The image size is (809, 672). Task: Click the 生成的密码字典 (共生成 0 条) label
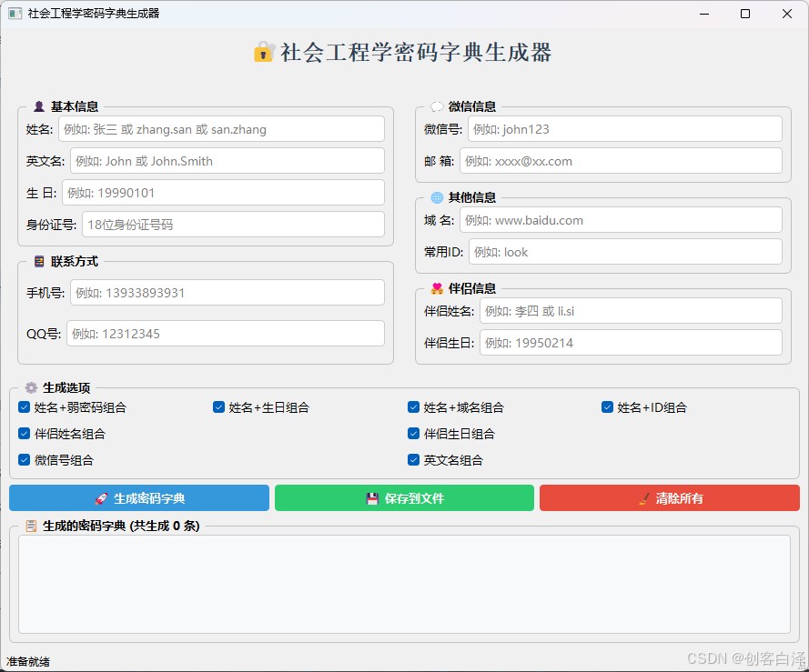121,526
